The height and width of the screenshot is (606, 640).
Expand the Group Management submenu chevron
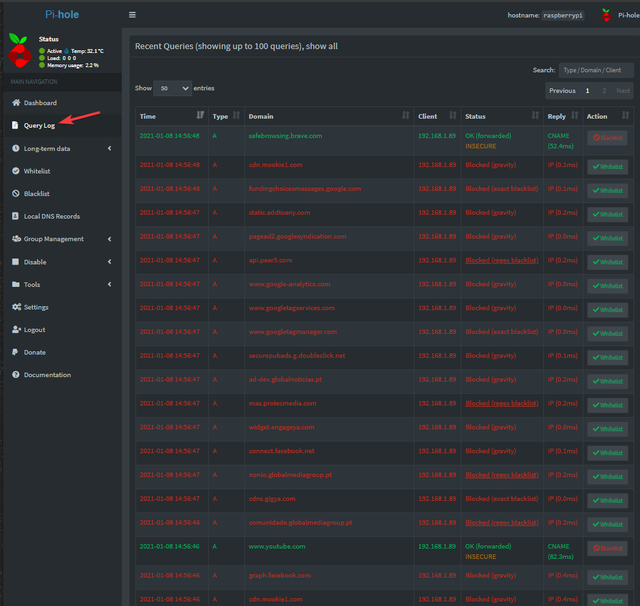pyautogui.click(x=109, y=239)
